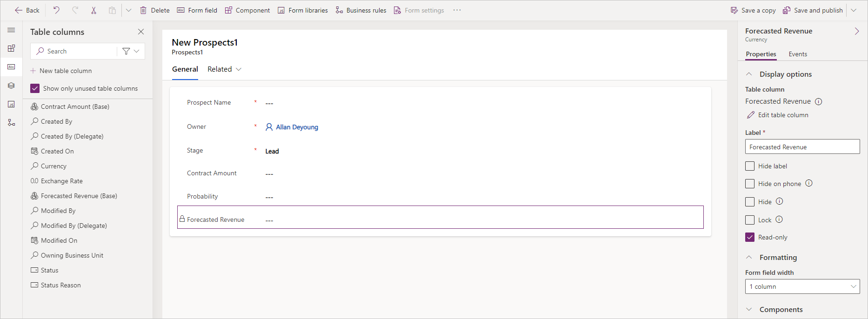Select the Created On column
The height and width of the screenshot is (319, 868).
click(52, 151)
